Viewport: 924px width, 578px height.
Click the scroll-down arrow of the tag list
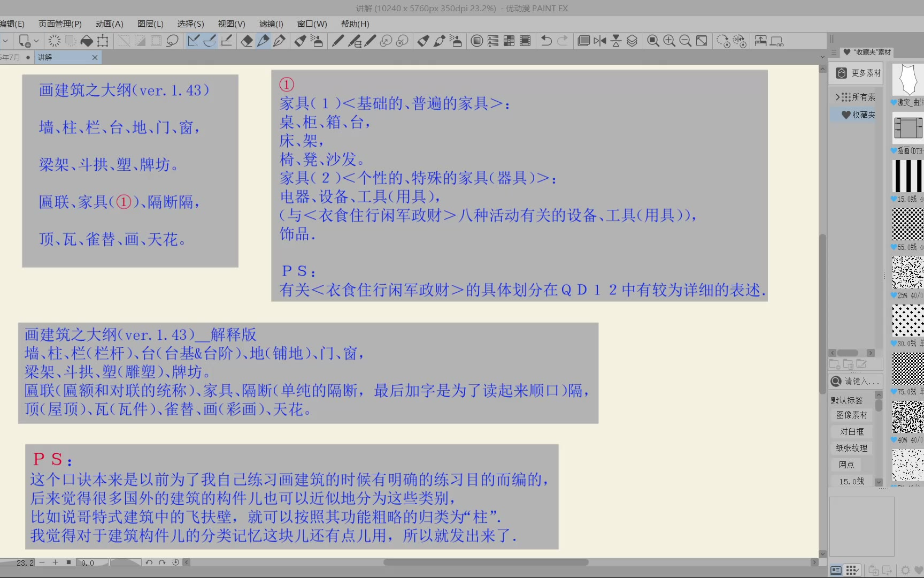click(879, 482)
